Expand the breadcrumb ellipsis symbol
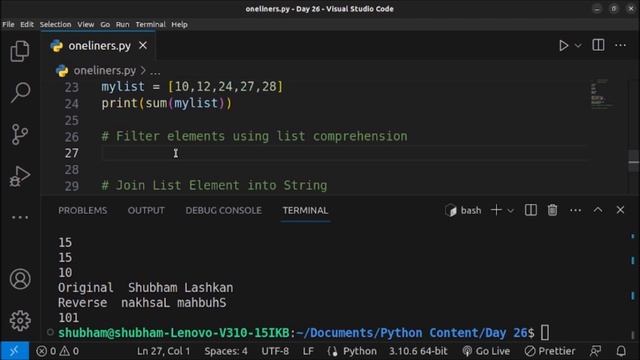Screen dimensions: 640x360 click(x=155, y=71)
